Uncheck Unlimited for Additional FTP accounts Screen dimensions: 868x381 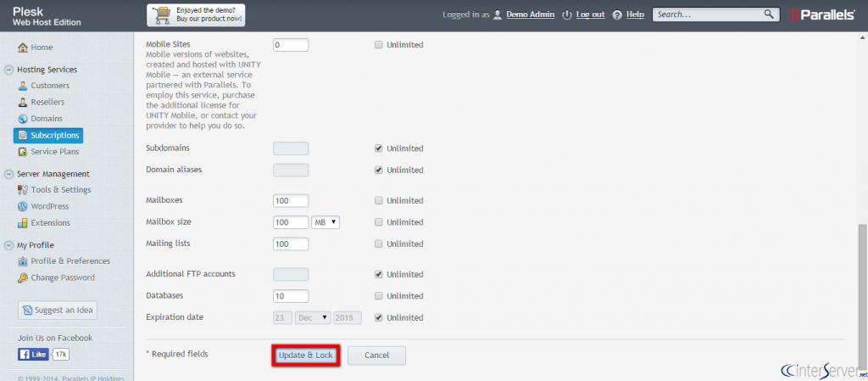pyautogui.click(x=379, y=274)
